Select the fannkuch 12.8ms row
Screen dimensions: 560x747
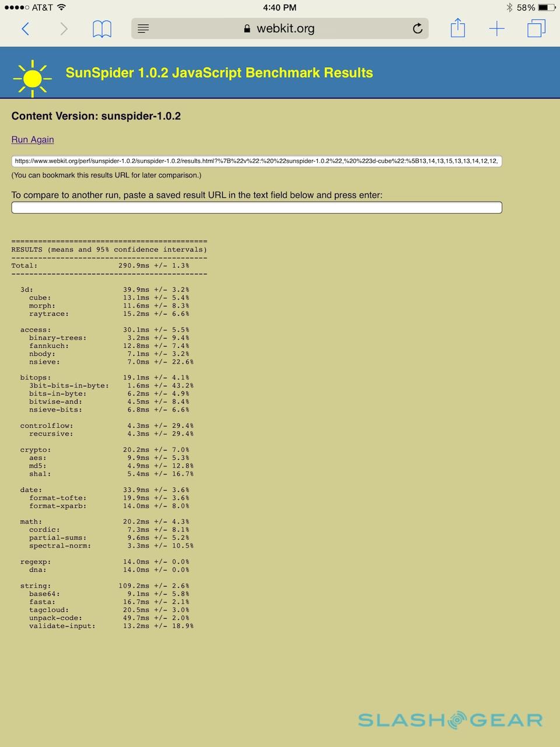click(x=109, y=346)
